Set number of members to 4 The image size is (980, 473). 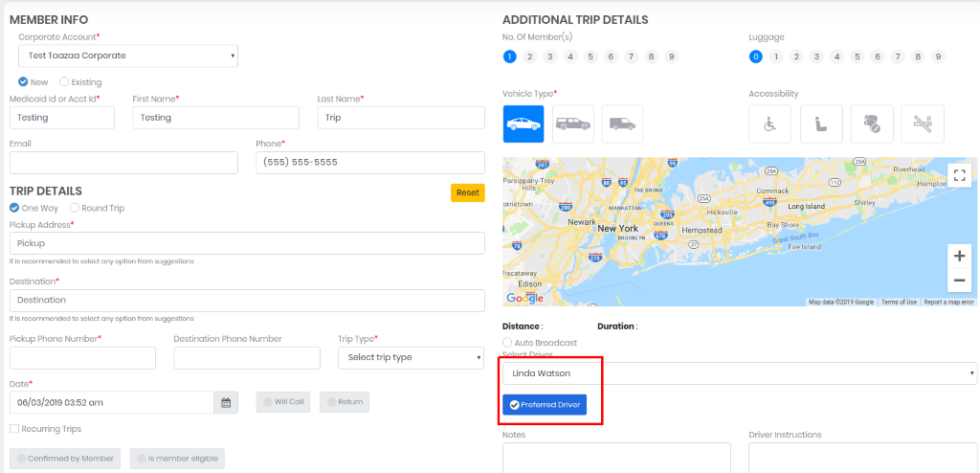tap(570, 56)
